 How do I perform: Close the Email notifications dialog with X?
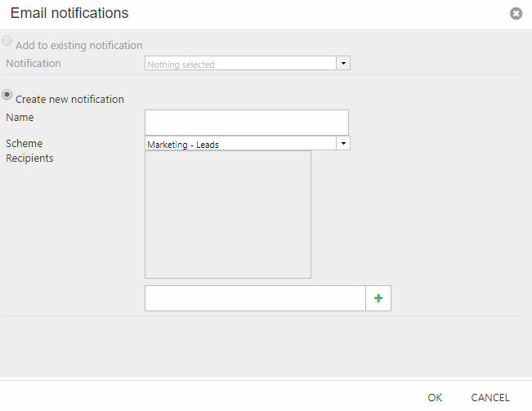[516, 14]
